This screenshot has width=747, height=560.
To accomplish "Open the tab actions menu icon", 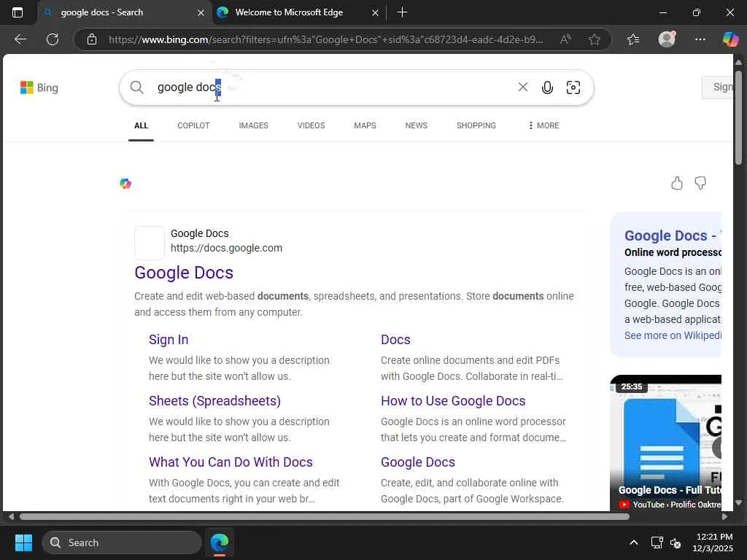I will pos(18,12).
